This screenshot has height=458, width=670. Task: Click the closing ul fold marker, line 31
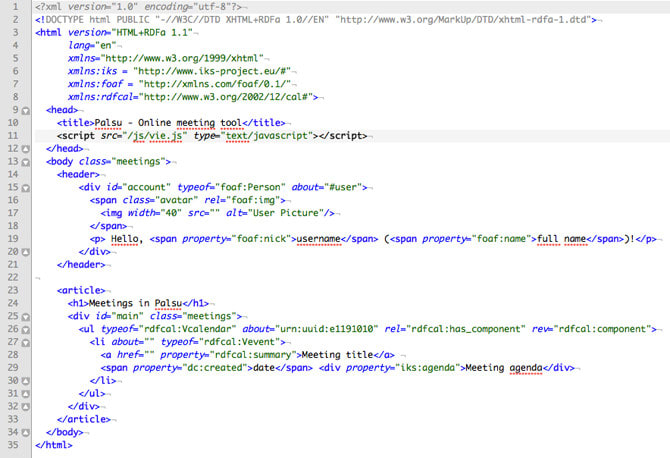pos(26,393)
